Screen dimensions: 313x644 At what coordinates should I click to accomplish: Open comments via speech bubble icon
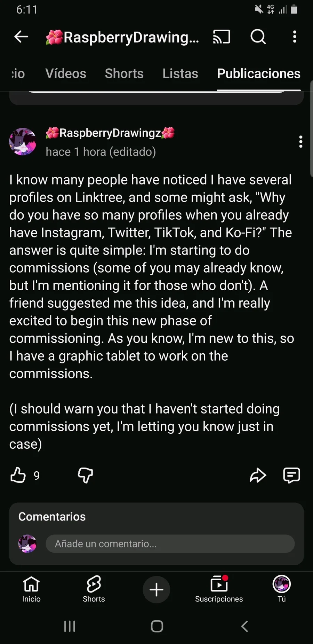point(291,475)
